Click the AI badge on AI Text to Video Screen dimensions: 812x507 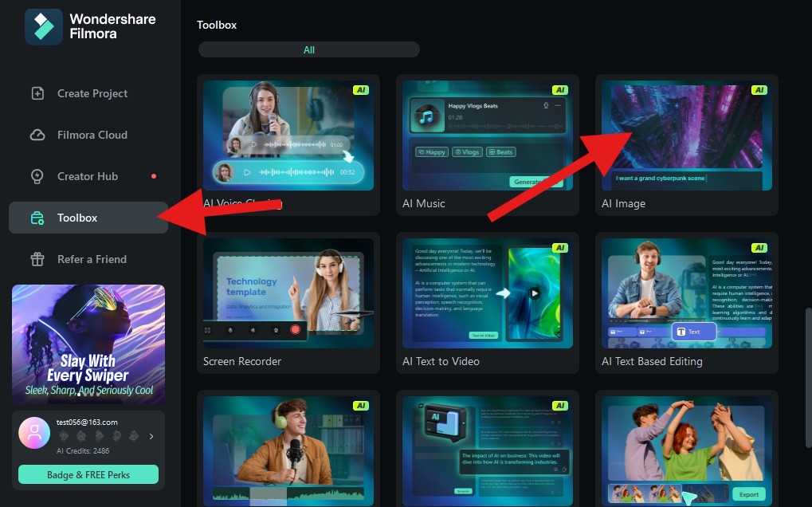click(x=560, y=248)
